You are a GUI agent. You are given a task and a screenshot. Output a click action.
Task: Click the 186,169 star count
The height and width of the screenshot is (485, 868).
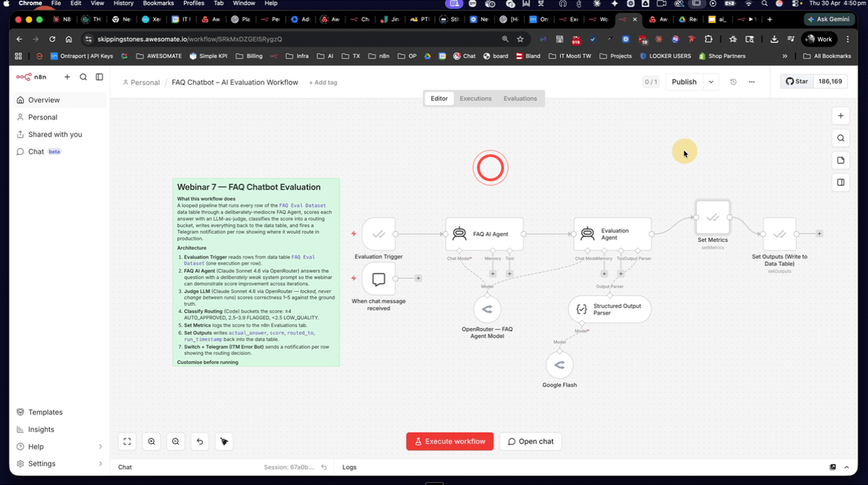(830, 82)
